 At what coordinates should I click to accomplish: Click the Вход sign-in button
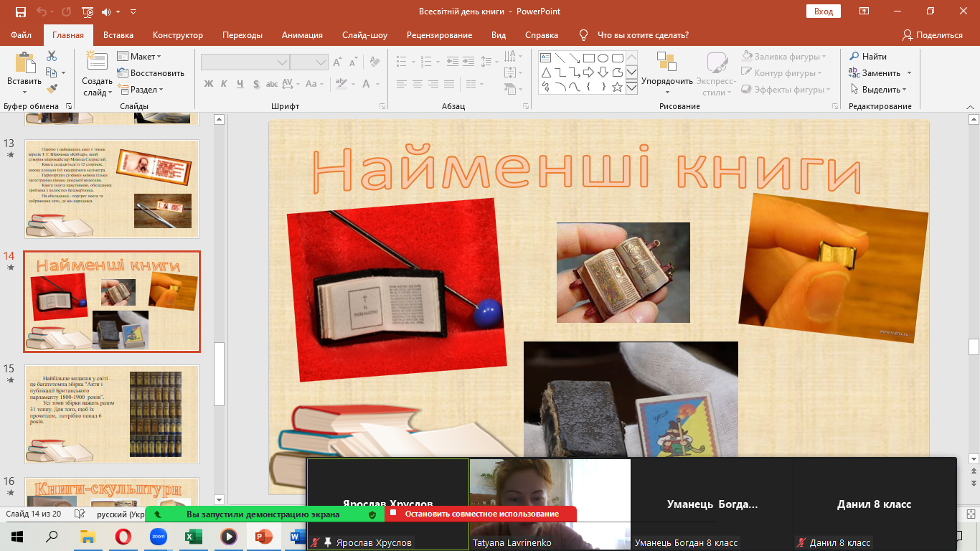tap(824, 11)
